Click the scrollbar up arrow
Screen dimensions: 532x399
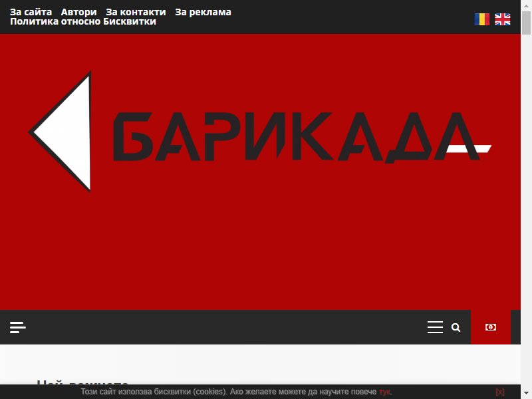coord(526,5)
